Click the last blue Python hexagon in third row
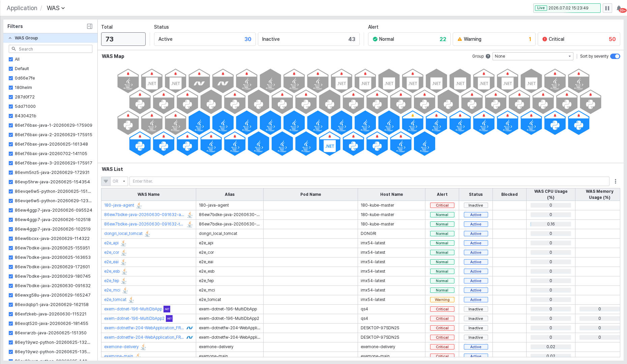This screenshot has height=364, width=627. click(x=579, y=123)
